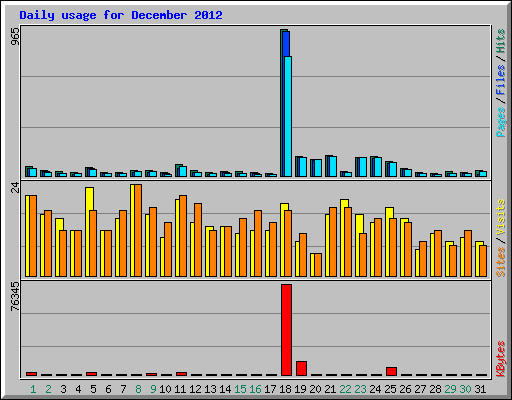Click the day 4 axis label
The image size is (512, 400).
(78, 389)
